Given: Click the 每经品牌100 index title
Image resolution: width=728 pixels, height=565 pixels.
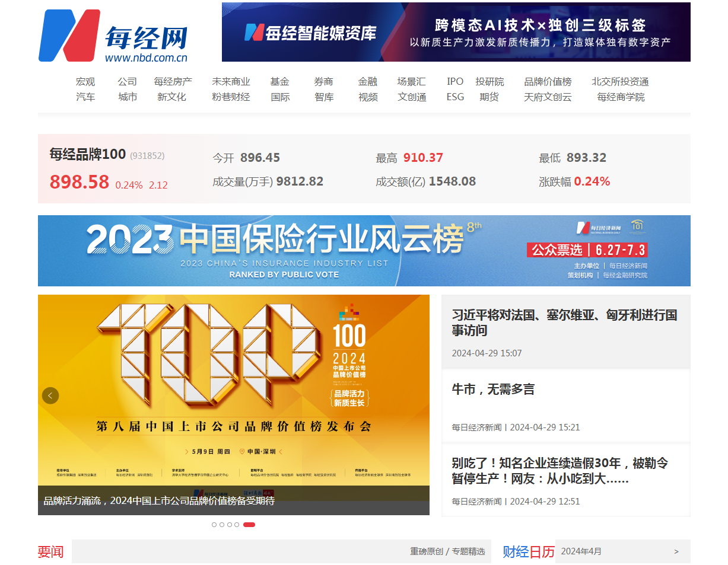Looking at the screenshot, I should (x=88, y=155).
